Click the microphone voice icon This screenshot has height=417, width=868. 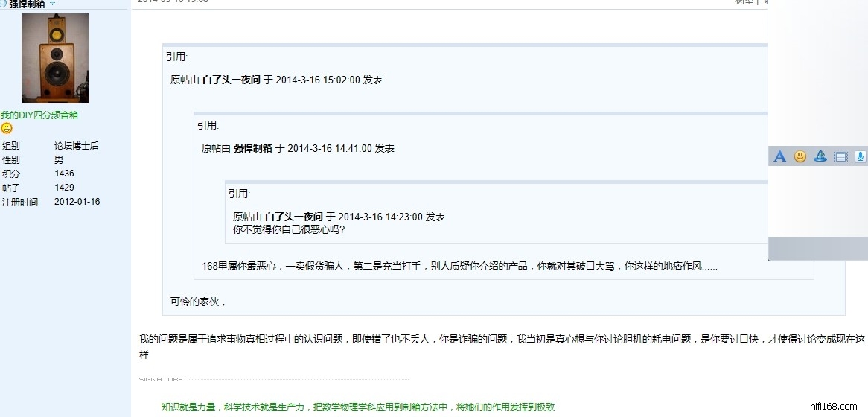(x=860, y=156)
